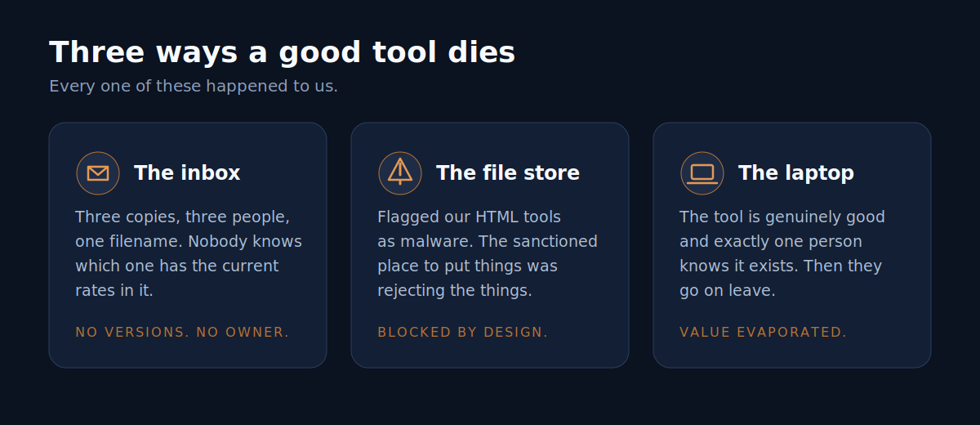980x425 pixels.
Task: Click the 'NO VERSIONS. NO OWNER.' tagline
Action: [182, 333]
